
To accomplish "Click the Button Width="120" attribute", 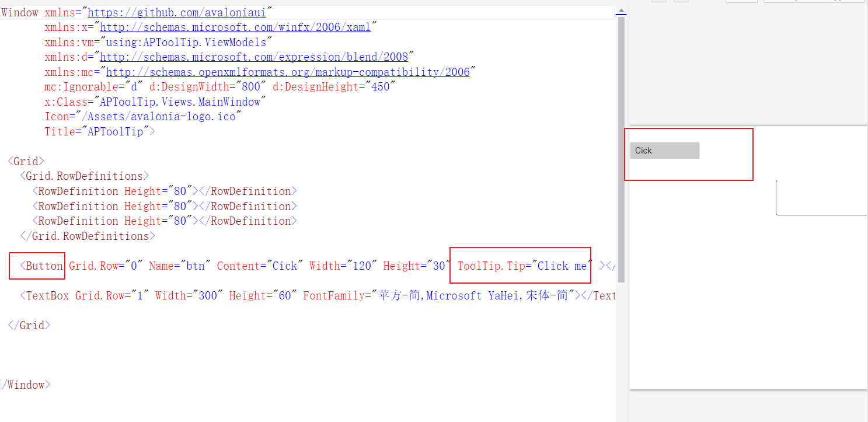I will tap(343, 266).
